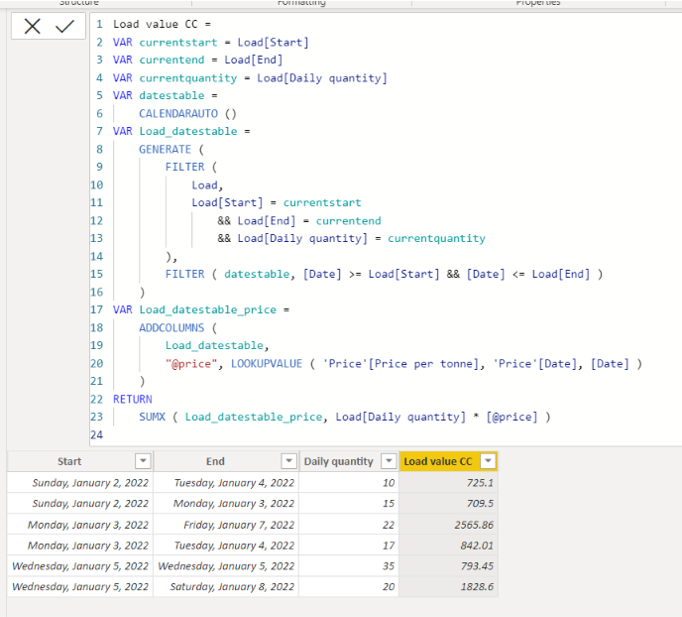
Task: Cancel the formula with the X icon
Action: coord(32,27)
